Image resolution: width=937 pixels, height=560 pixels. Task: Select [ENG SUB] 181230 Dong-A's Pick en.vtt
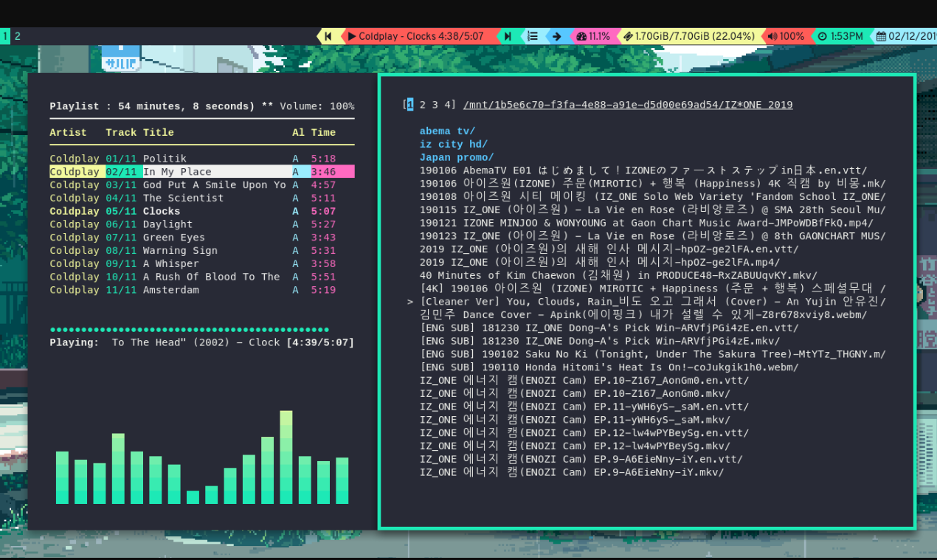(609, 328)
